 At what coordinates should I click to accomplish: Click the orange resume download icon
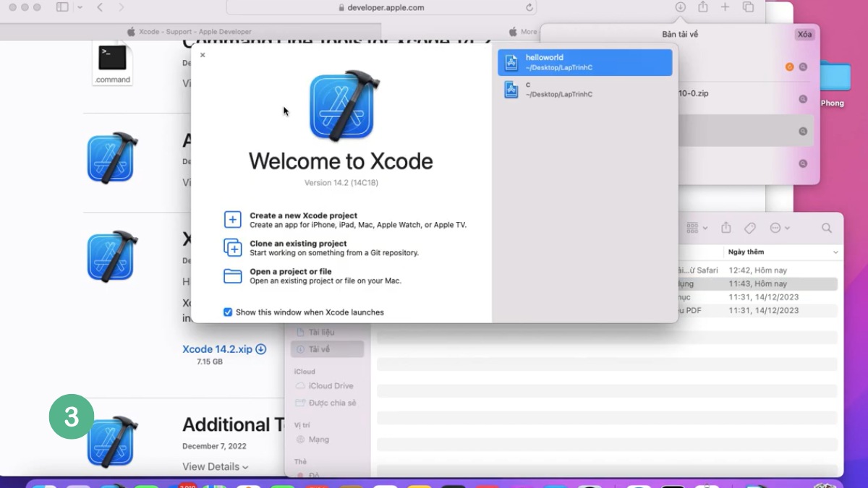pyautogui.click(x=789, y=67)
